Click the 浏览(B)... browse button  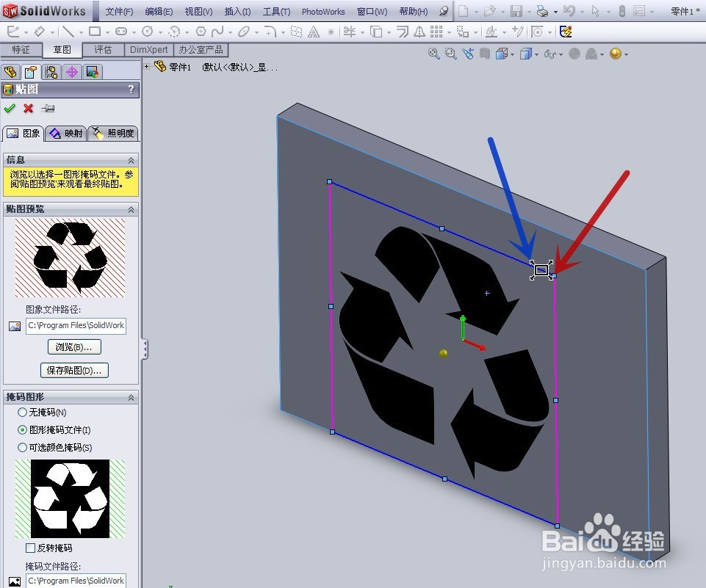click(x=74, y=347)
